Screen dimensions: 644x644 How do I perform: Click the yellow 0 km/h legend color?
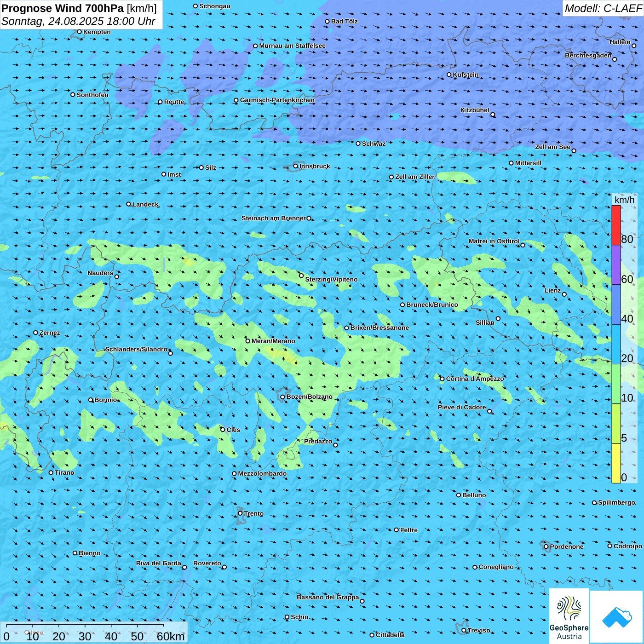616,463
